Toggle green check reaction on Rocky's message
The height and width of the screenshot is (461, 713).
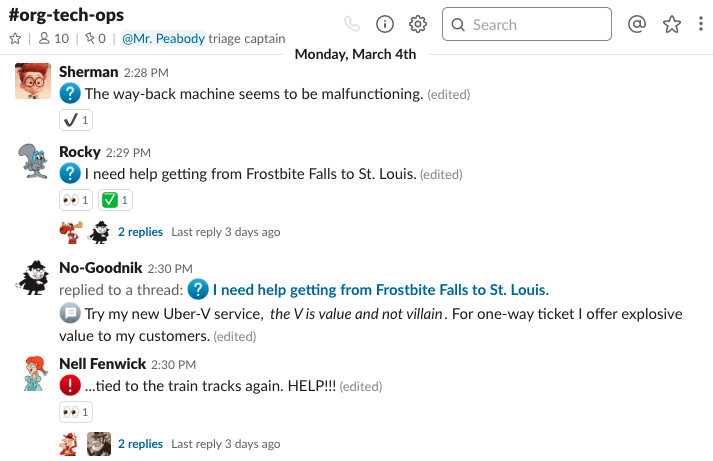tap(116, 200)
